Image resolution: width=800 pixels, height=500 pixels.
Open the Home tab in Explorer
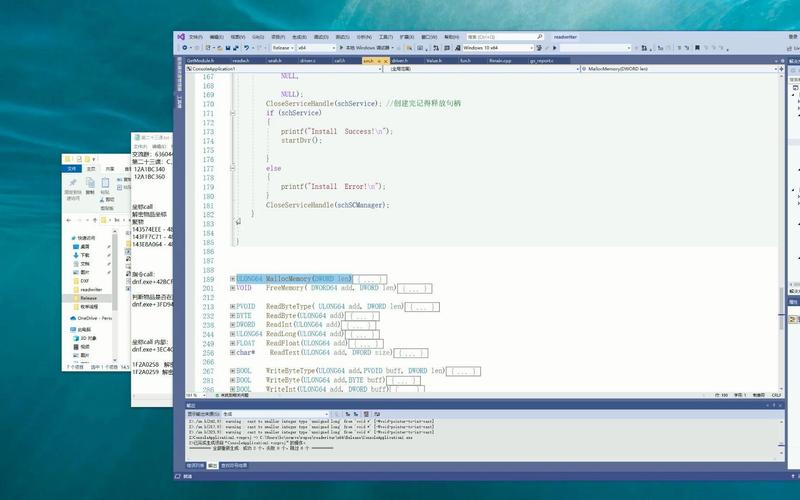[91, 169]
